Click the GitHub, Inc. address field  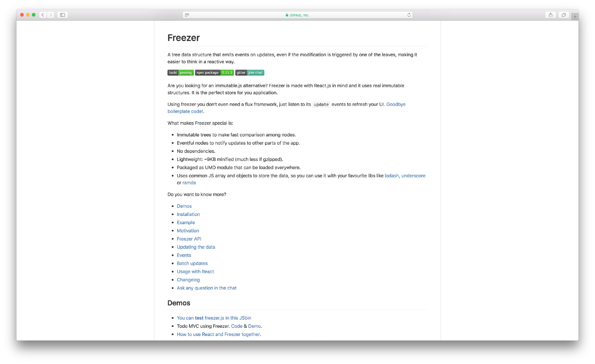click(x=297, y=15)
